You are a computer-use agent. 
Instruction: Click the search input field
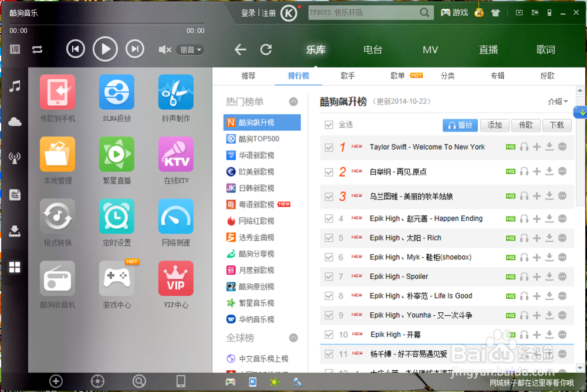point(363,12)
